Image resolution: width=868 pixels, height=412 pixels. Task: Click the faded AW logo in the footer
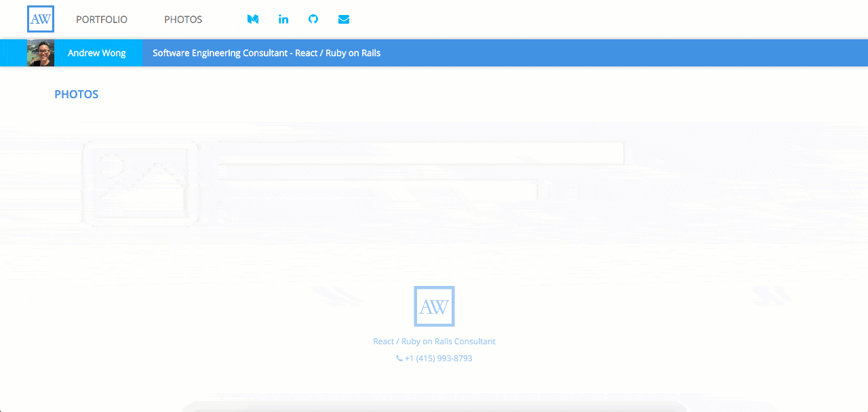[434, 306]
